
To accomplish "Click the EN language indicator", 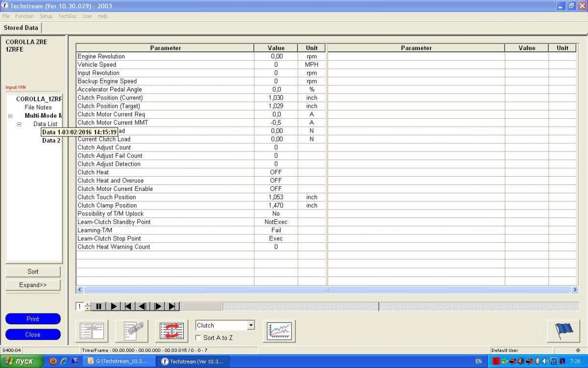I will (478, 361).
